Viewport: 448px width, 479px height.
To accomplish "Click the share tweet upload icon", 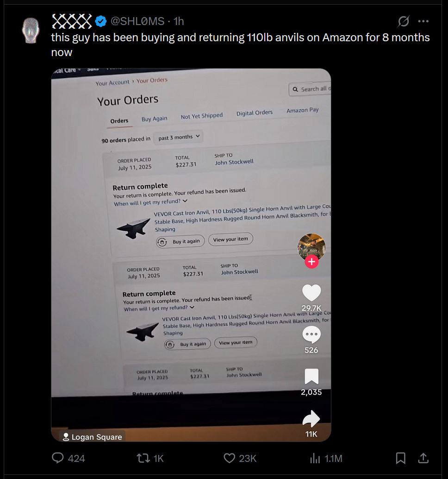I will point(423,458).
